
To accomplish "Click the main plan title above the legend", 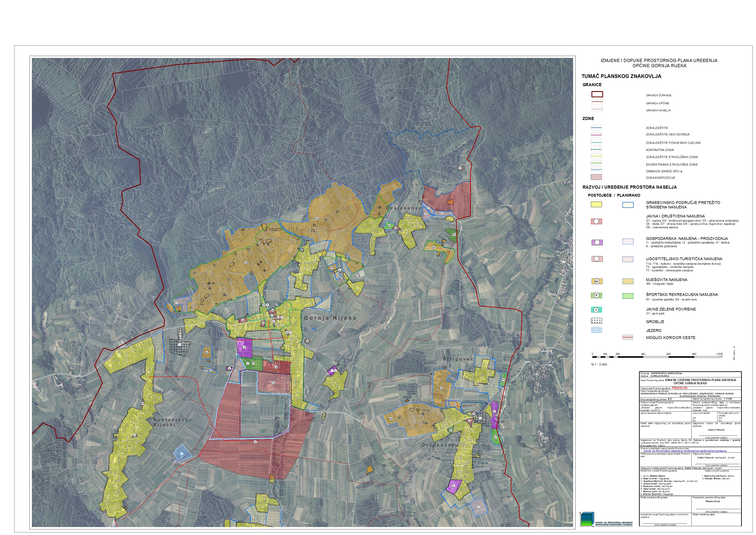I will [659, 63].
